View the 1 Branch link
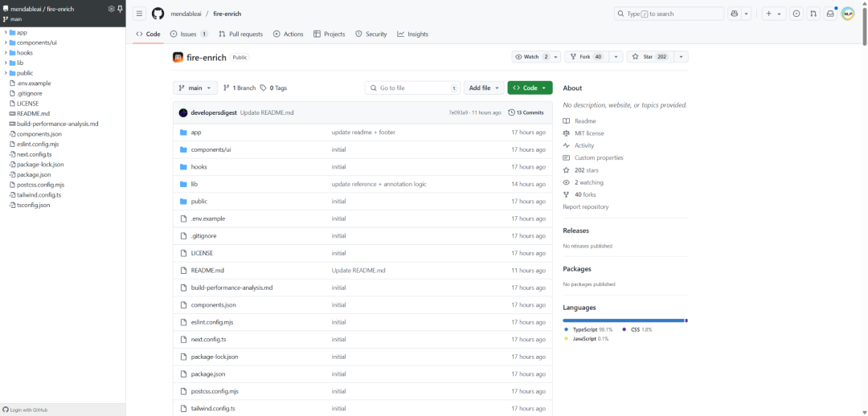 [x=240, y=88]
